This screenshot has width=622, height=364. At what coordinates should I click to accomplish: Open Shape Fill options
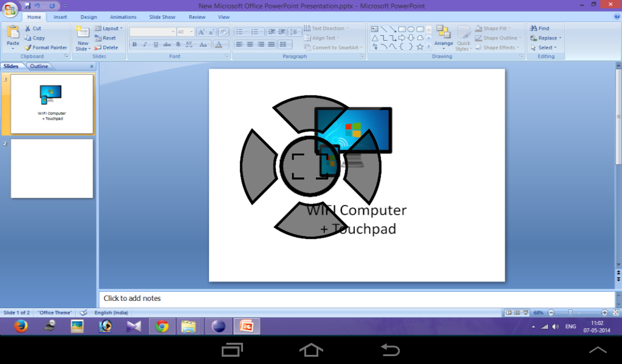point(493,29)
